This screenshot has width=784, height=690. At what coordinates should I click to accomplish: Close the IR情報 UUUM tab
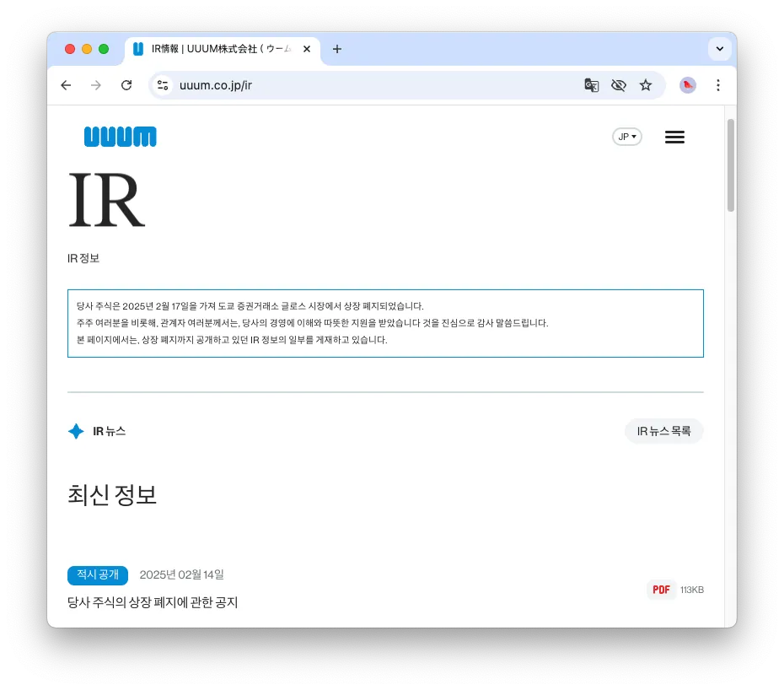pyautogui.click(x=307, y=49)
